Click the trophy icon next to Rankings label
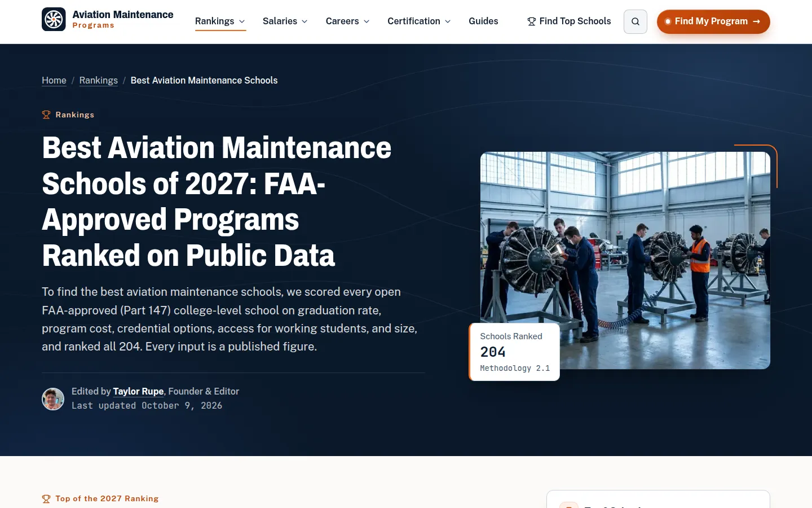The width and height of the screenshot is (812, 508). point(46,115)
